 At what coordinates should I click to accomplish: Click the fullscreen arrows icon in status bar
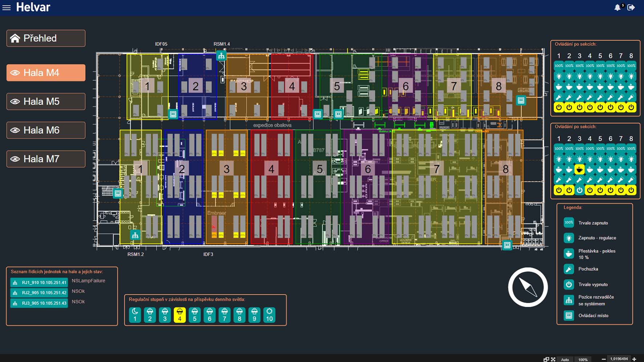pos(553,359)
